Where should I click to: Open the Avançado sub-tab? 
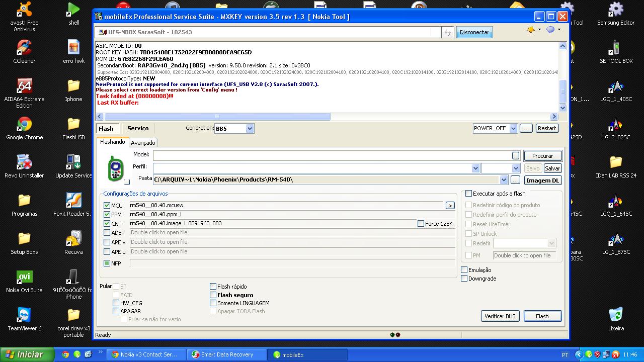point(143,143)
